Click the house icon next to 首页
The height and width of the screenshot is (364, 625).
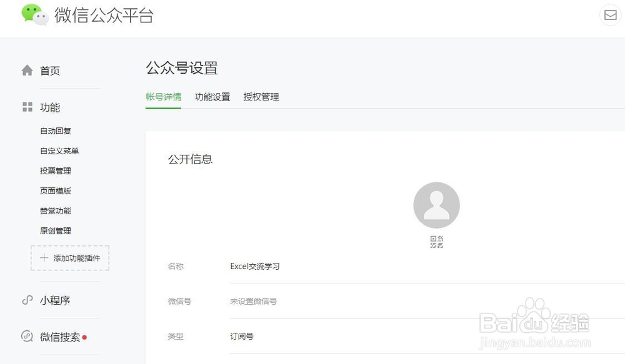coord(27,70)
